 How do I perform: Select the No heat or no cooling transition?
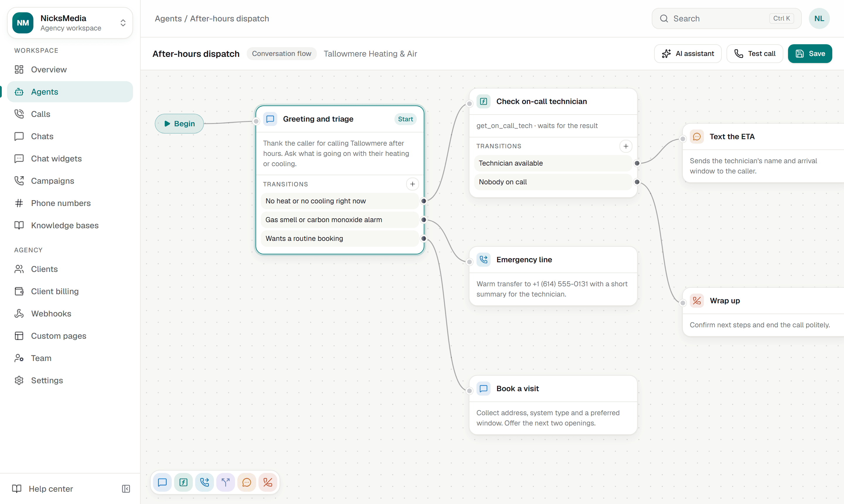coord(340,201)
